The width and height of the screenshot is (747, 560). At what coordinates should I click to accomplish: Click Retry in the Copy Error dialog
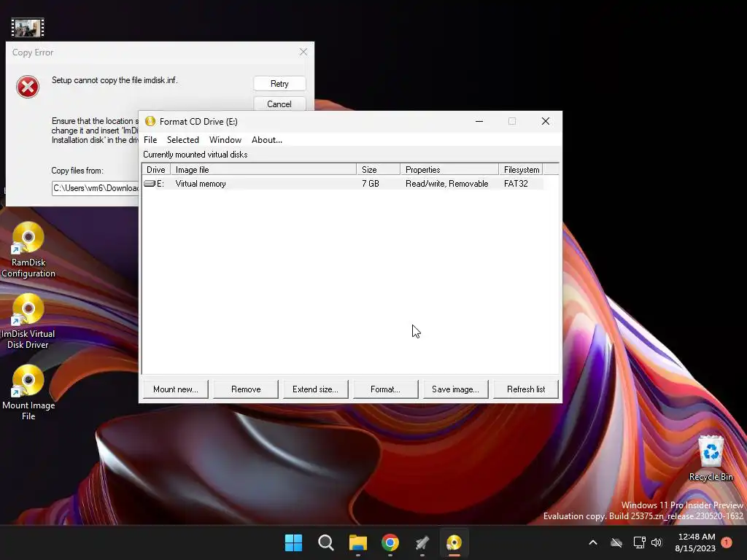pos(279,84)
